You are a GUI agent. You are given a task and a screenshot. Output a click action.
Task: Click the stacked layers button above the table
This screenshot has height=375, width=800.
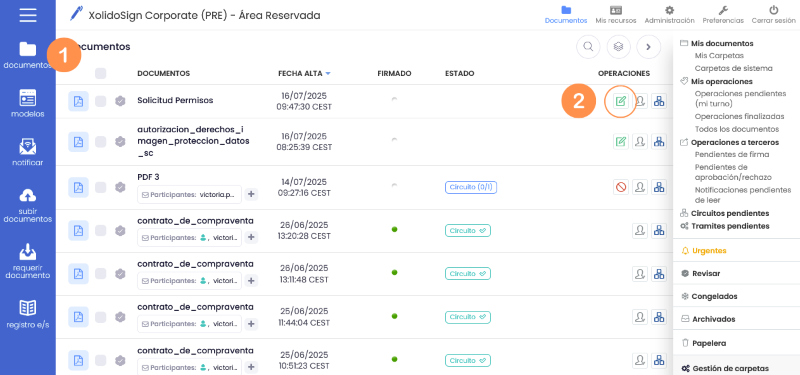click(x=618, y=46)
